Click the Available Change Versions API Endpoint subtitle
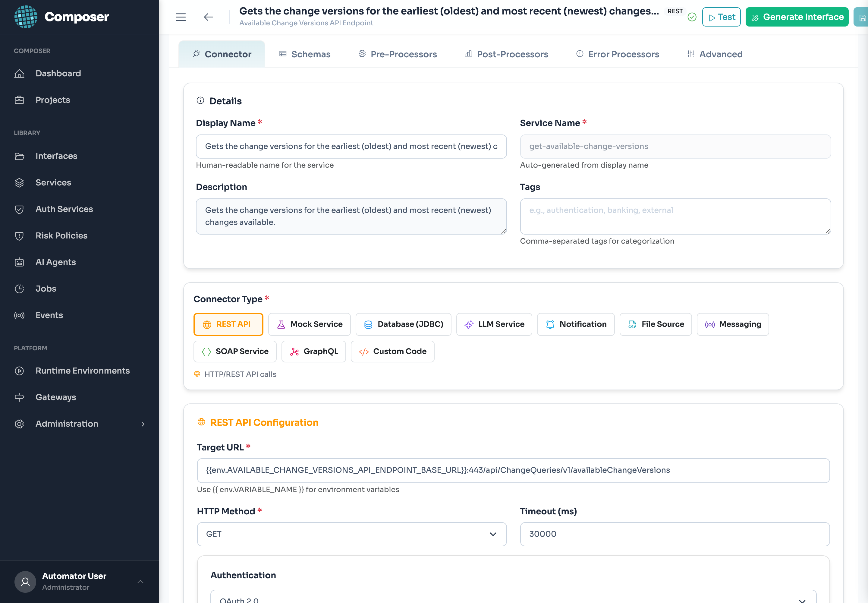Image resolution: width=868 pixels, height=603 pixels. (306, 23)
